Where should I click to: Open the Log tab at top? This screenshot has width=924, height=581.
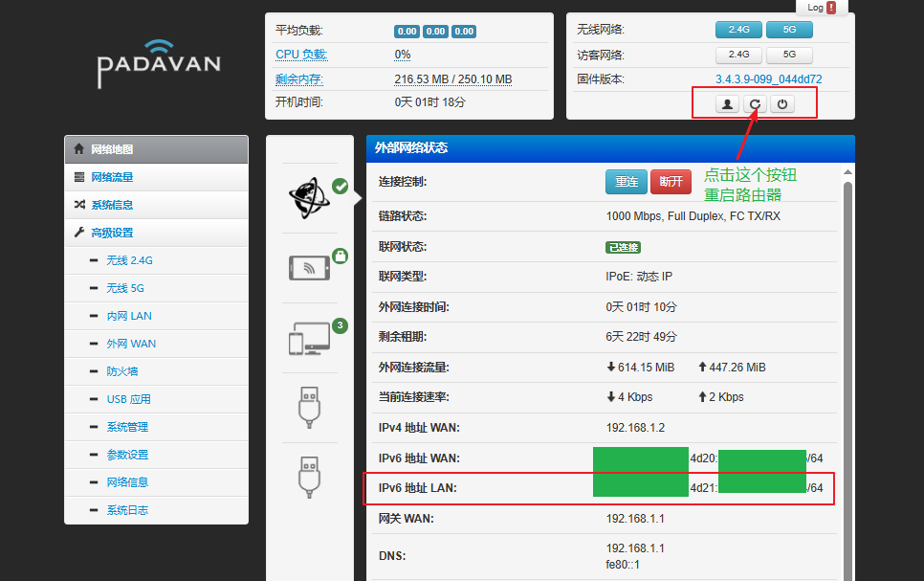822,8
